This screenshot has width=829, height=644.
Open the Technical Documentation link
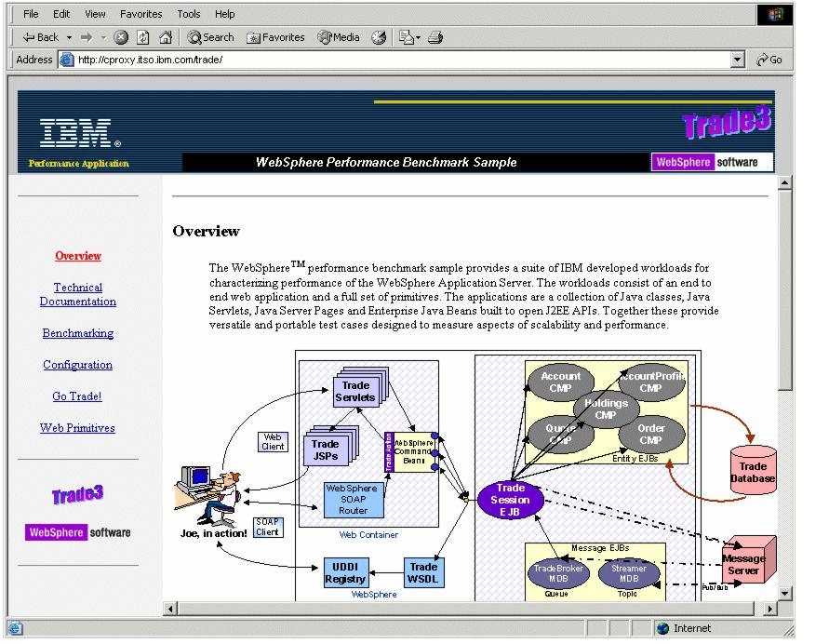(78, 294)
